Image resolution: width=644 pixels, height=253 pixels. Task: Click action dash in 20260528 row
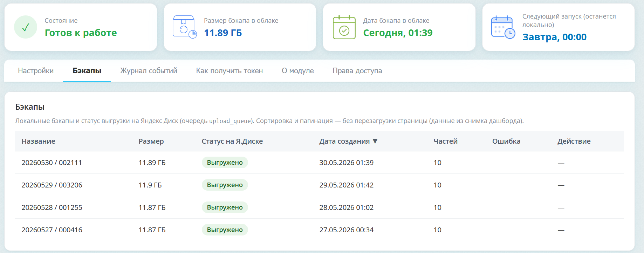(x=561, y=208)
